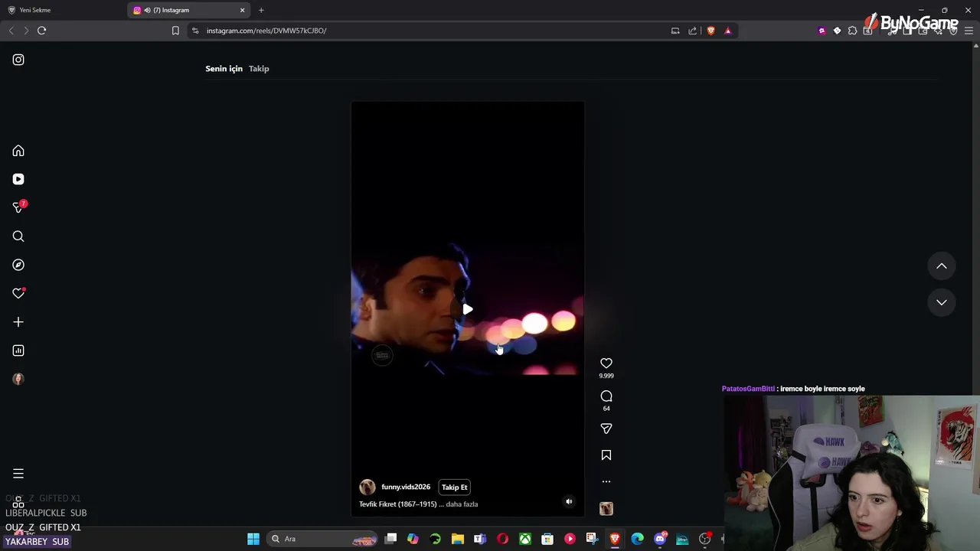Open Snipping Tool from the taskbar
980x551 pixels.
[x=592, y=539]
